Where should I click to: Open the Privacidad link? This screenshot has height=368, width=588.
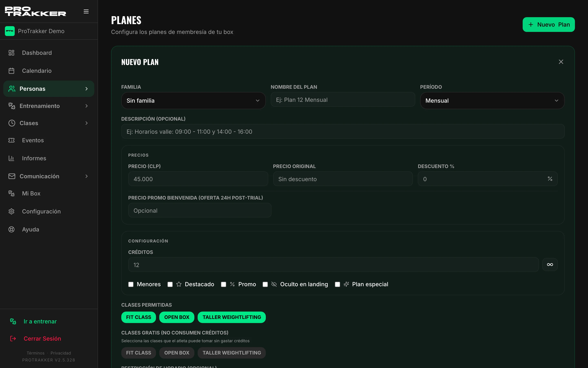61,353
